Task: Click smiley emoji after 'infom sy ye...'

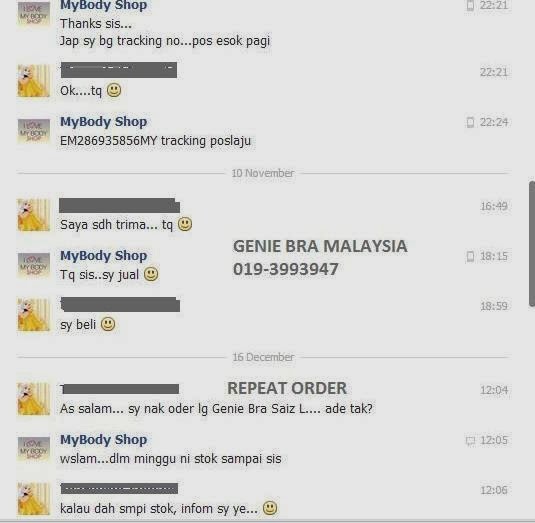Action: coord(270,508)
